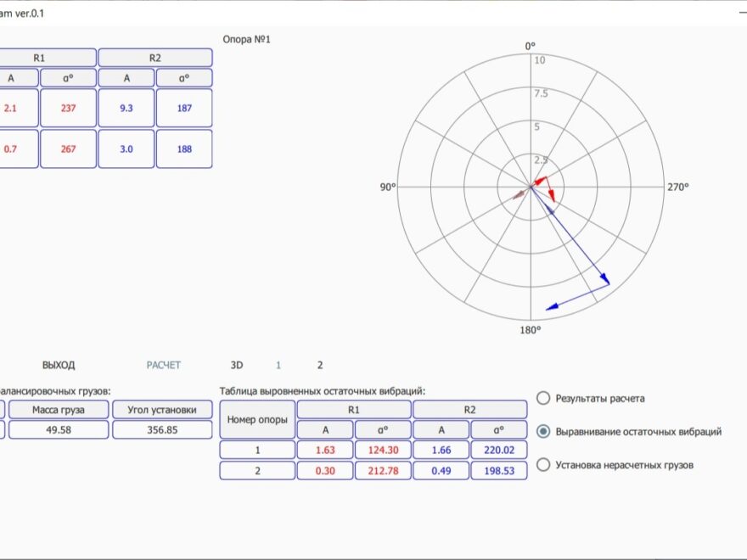Select the installation angle field showing 356.85
Screen dimensions: 747x560
(x=163, y=429)
